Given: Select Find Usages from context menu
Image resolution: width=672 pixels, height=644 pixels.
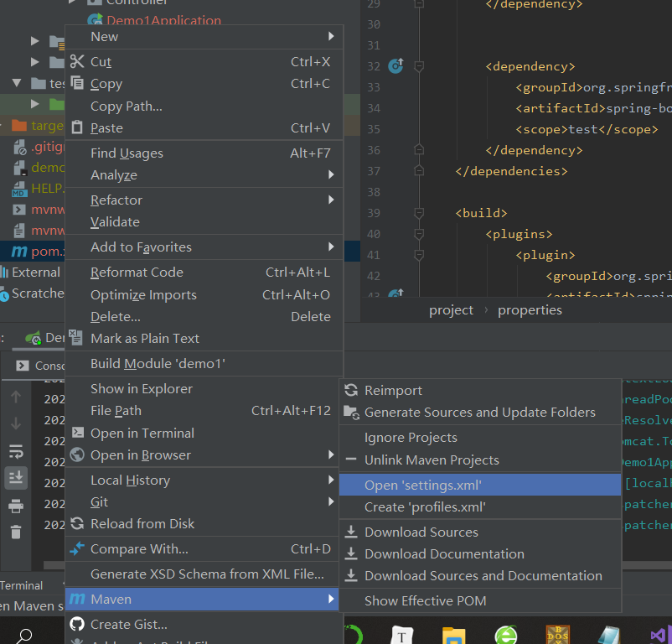Looking at the screenshot, I should pyautogui.click(x=204, y=153).
